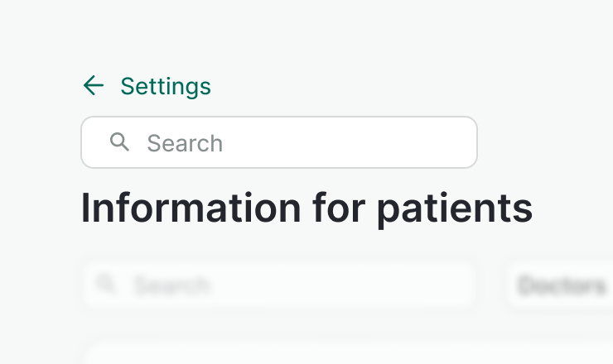Click the empty right end of the top search box
Screen dimensions: 613x364
[431, 142]
